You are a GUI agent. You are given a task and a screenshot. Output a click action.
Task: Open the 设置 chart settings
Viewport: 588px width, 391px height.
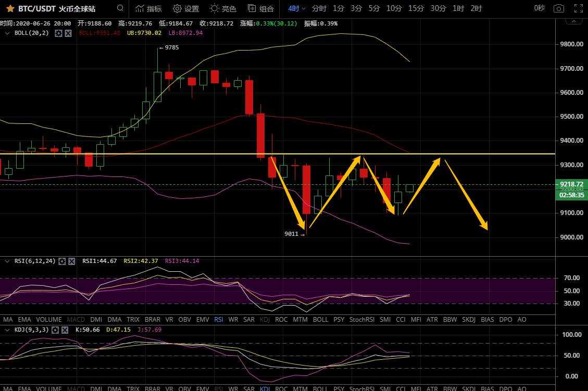tap(186, 8)
